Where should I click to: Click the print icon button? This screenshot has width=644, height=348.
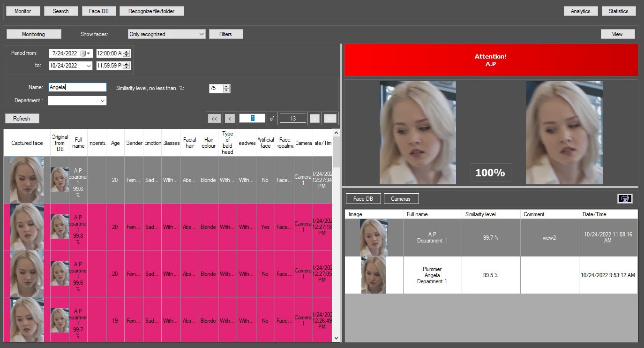pos(625,198)
